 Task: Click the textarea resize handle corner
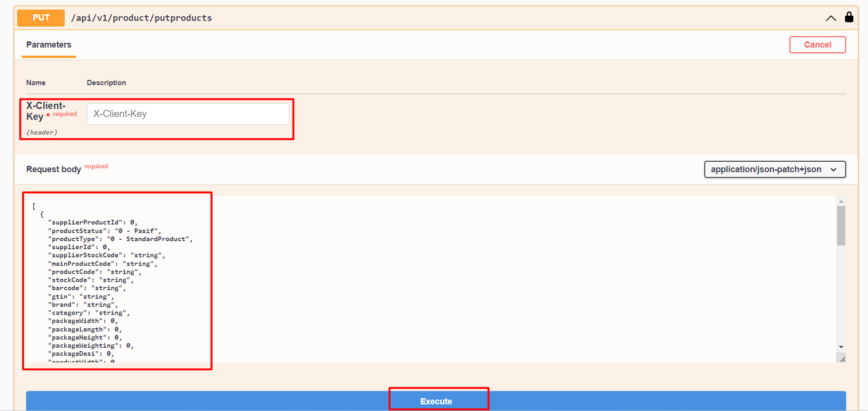click(x=842, y=359)
